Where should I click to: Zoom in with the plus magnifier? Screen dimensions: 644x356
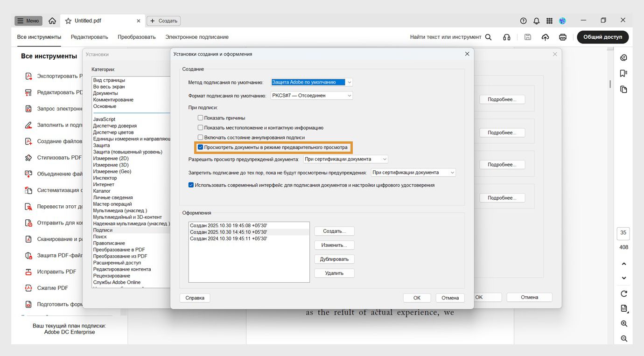[624, 324]
